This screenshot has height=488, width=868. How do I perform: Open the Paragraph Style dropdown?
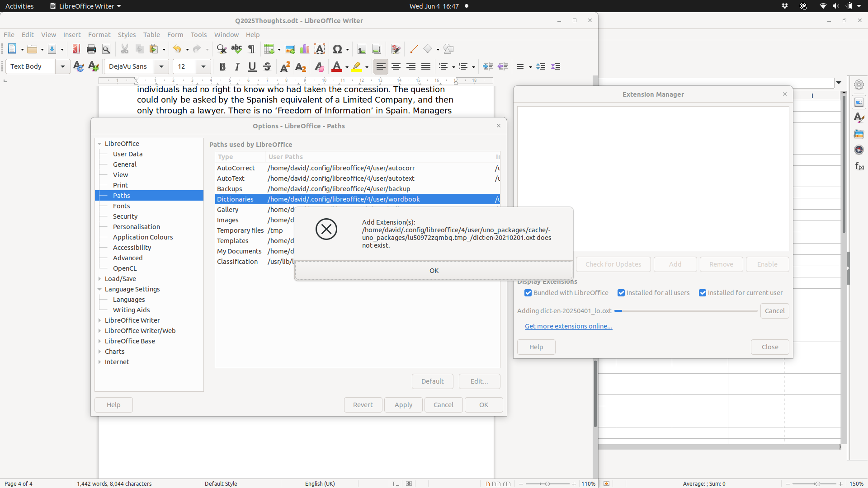click(63, 66)
